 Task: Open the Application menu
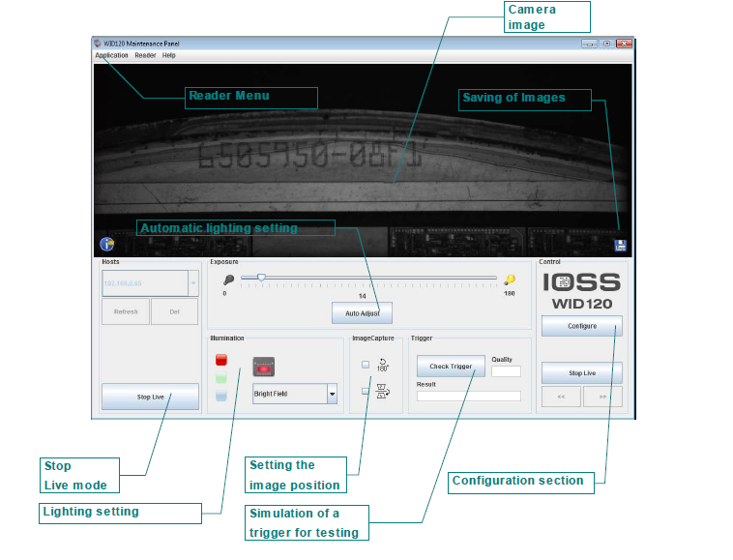point(111,55)
